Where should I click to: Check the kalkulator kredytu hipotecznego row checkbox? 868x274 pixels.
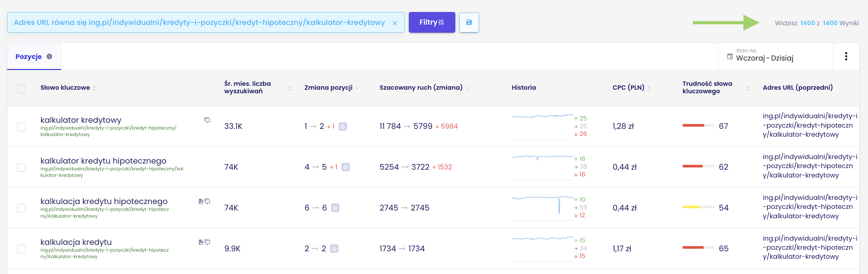(x=21, y=167)
